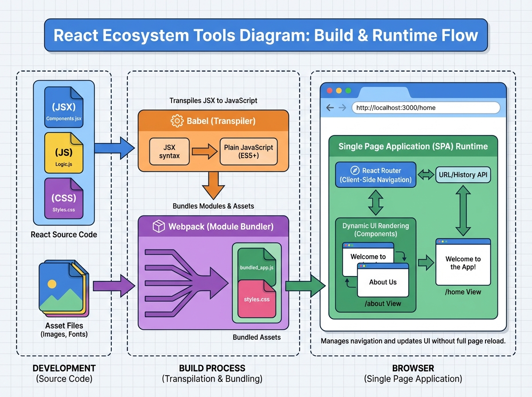Image resolution: width=532 pixels, height=397 pixels.
Task: Click the localhost:3000/home address bar
Action: (x=426, y=108)
